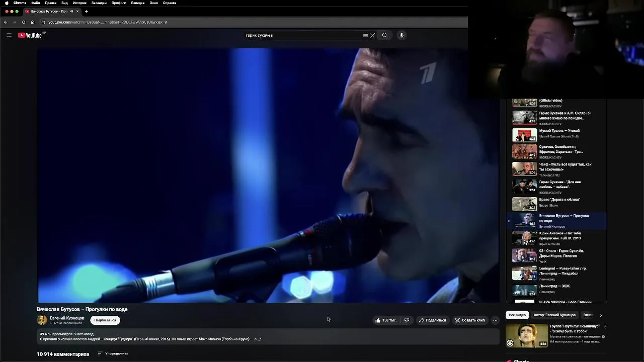Image resolution: width=644 pixels, height=362 pixels.
Task: Play Браво Дорога в облака playlist item
Action: pos(556,203)
